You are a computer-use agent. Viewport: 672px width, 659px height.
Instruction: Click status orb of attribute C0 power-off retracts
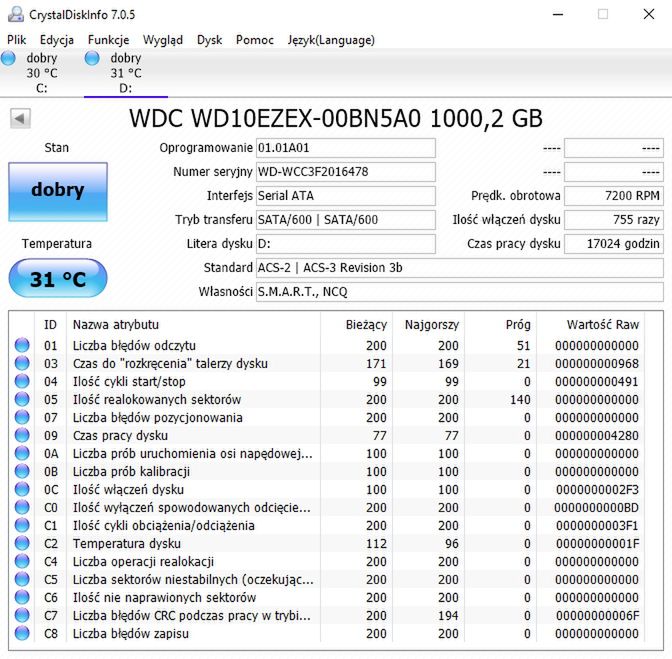[x=22, y=507]
